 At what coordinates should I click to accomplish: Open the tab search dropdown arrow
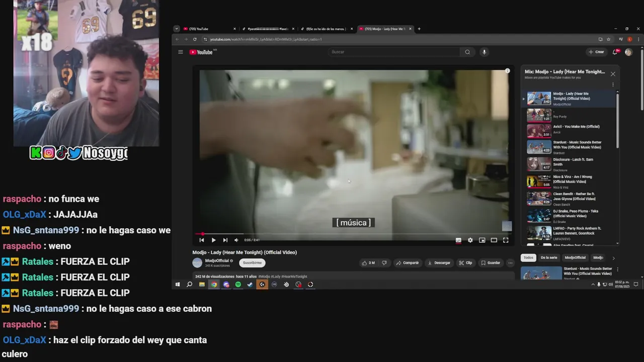click(x=176, y=29)
